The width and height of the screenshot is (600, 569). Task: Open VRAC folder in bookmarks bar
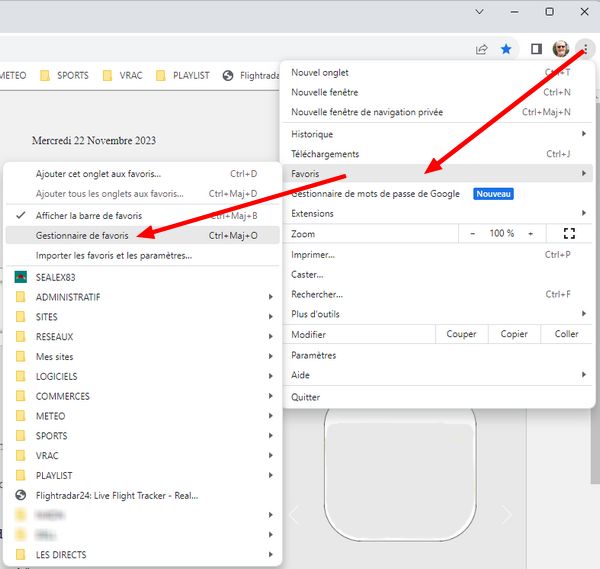123,75
